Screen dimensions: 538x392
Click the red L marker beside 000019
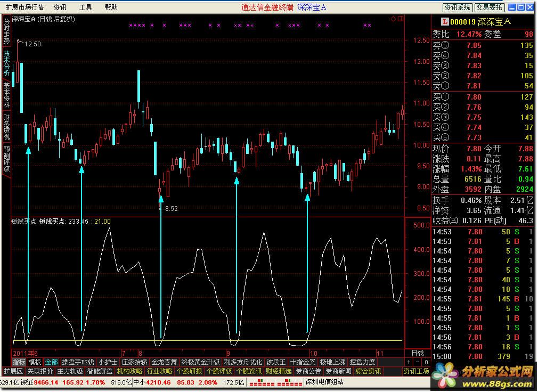(x=445, y=22)
